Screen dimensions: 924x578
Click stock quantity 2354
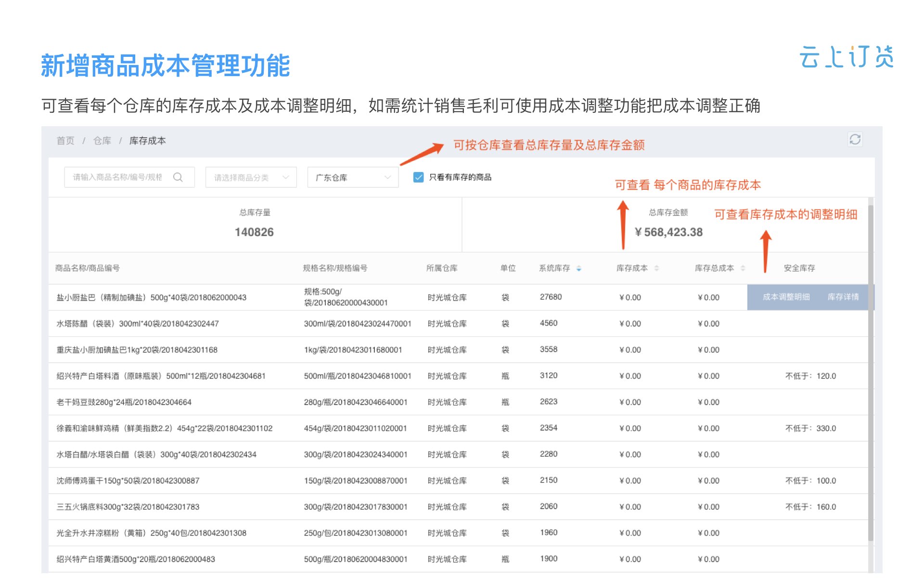549,428
